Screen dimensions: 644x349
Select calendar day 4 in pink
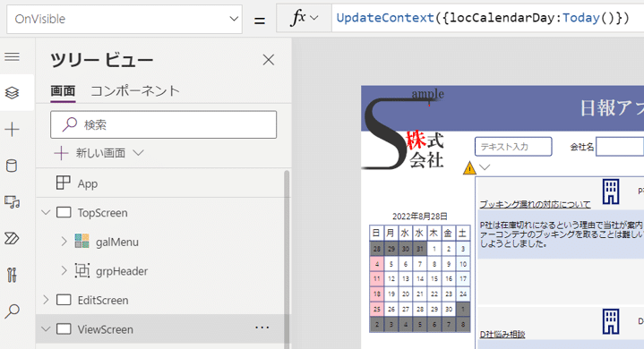coord(376,264)
